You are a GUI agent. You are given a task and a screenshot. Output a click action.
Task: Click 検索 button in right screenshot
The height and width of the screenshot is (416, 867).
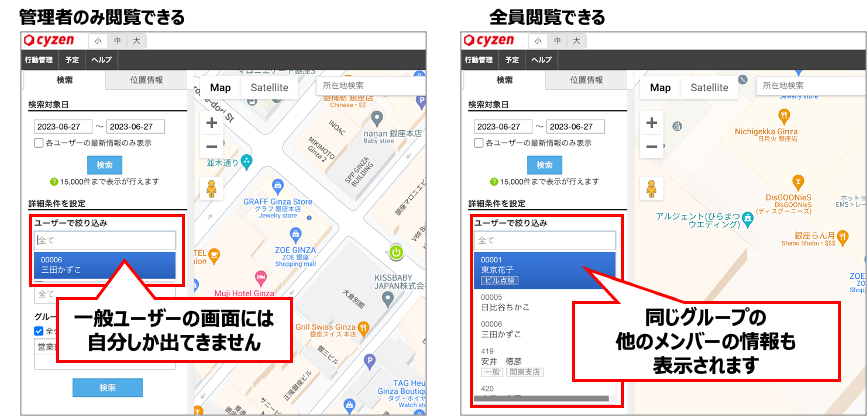[x=545, y=165]
